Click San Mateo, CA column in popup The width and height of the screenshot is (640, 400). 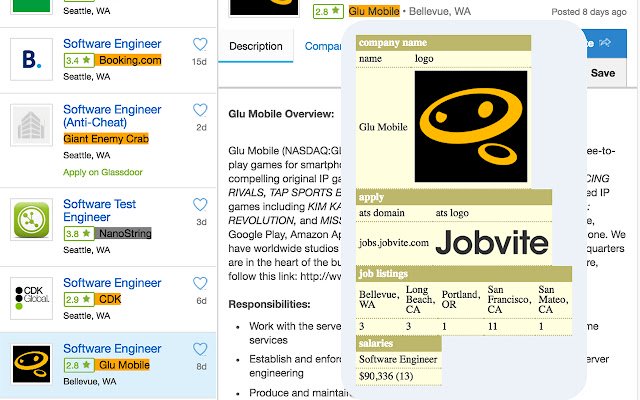tap(553, 300)
